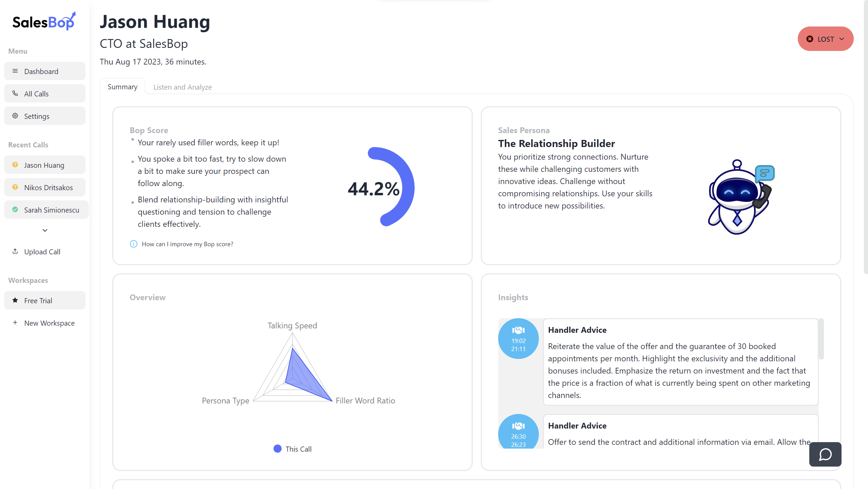Open How can I improve my Bop score link

pos(187,244)
